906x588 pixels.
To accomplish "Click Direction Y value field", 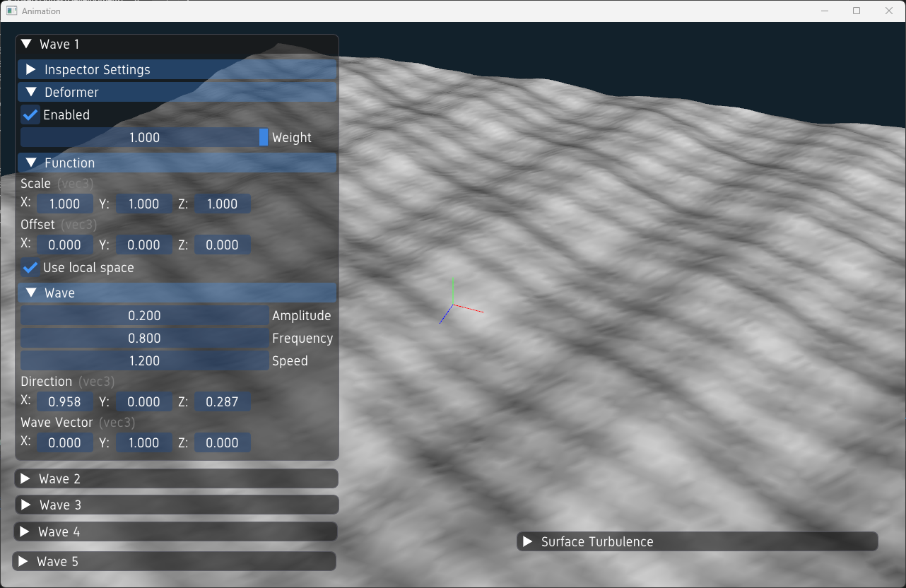I will pos(144,401).
